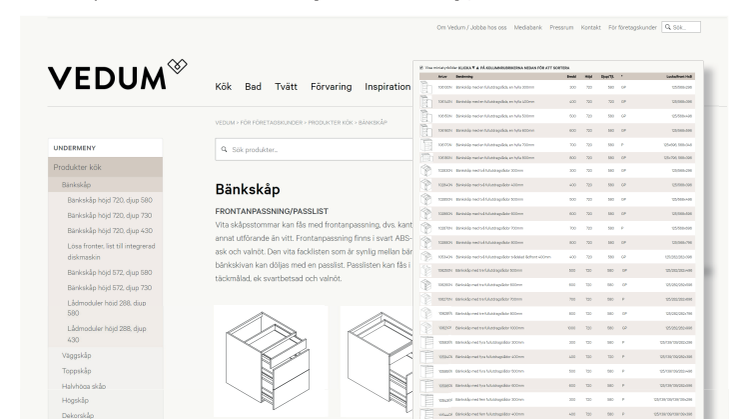
Task: Open thumbnail of fyra fullutdragslådor 400mm row
Action: coord(427,357)
